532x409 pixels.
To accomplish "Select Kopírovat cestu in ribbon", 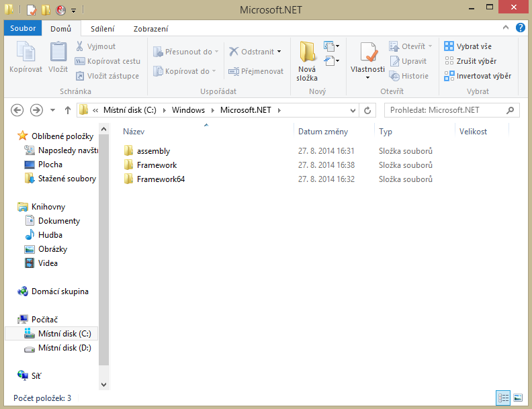I will pyautogui.click(x=107, y=61).
